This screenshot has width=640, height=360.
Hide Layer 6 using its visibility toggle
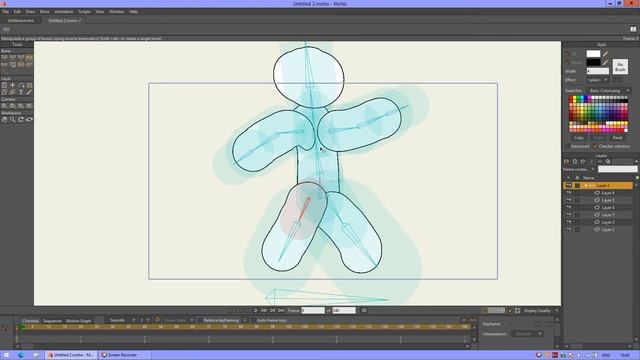point(569,193)
